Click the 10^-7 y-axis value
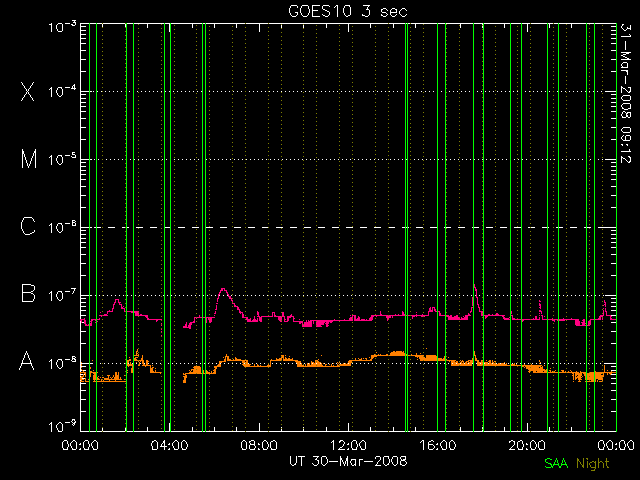This screenshot has width=640, height=480. click(x=62, y=295)
